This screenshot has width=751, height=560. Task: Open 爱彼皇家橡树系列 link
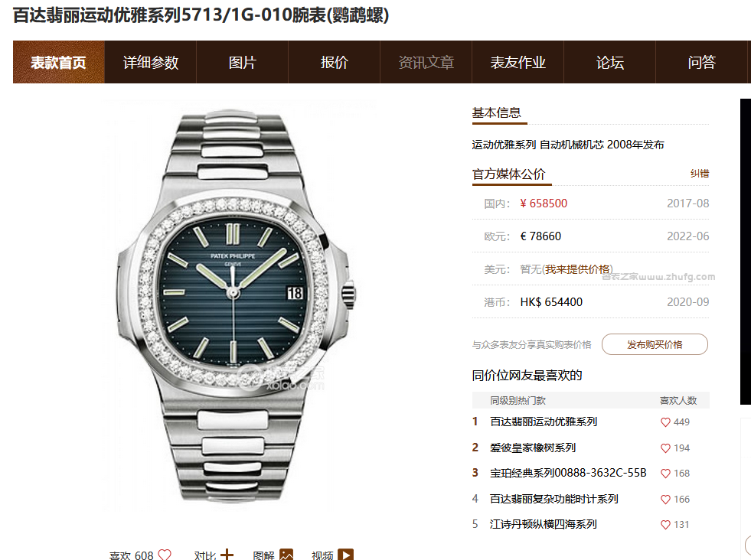point(533,448)
